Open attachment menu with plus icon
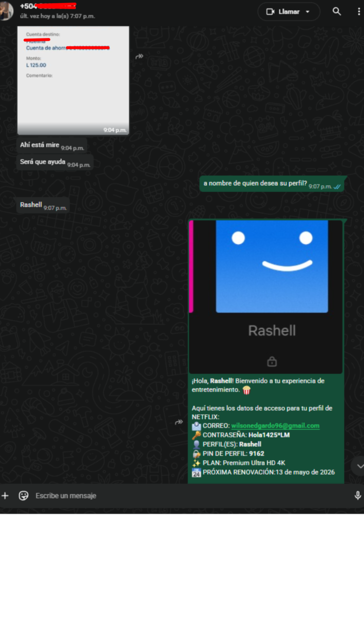Screen dimensions: 364x636 pos(5,496)
